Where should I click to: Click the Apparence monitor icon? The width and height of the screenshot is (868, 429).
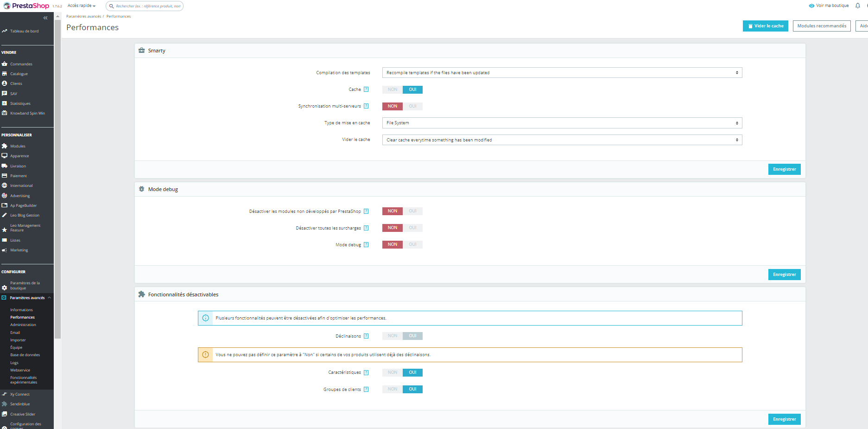(5, 156)
